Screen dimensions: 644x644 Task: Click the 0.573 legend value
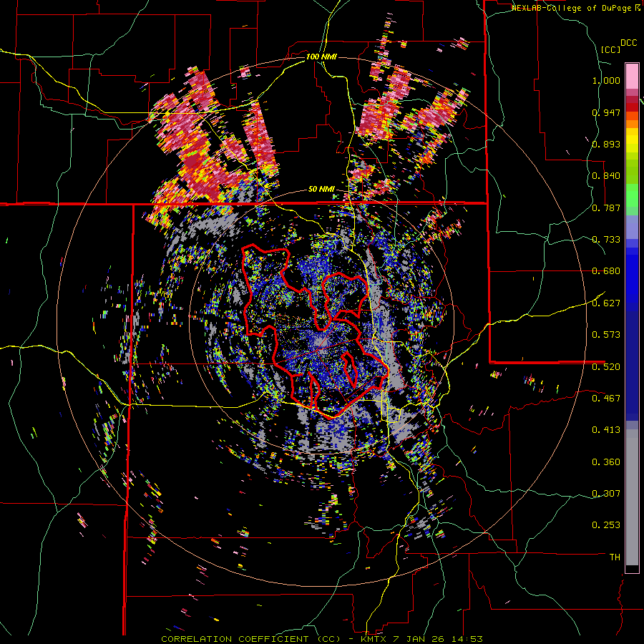click(606, 335)
